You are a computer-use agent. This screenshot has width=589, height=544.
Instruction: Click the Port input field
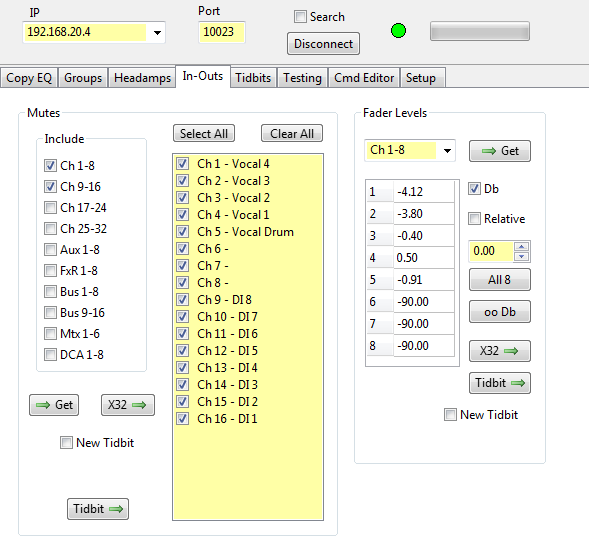coord(222,32)
